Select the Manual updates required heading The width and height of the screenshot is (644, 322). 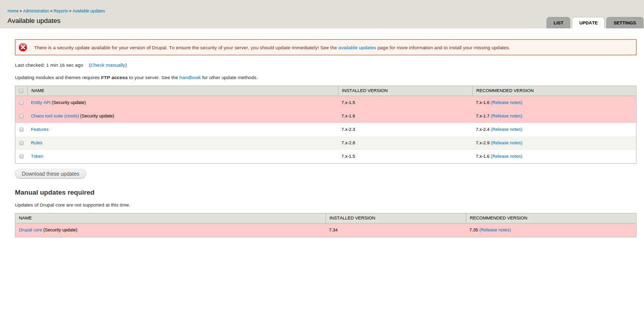tap(55, 193)
